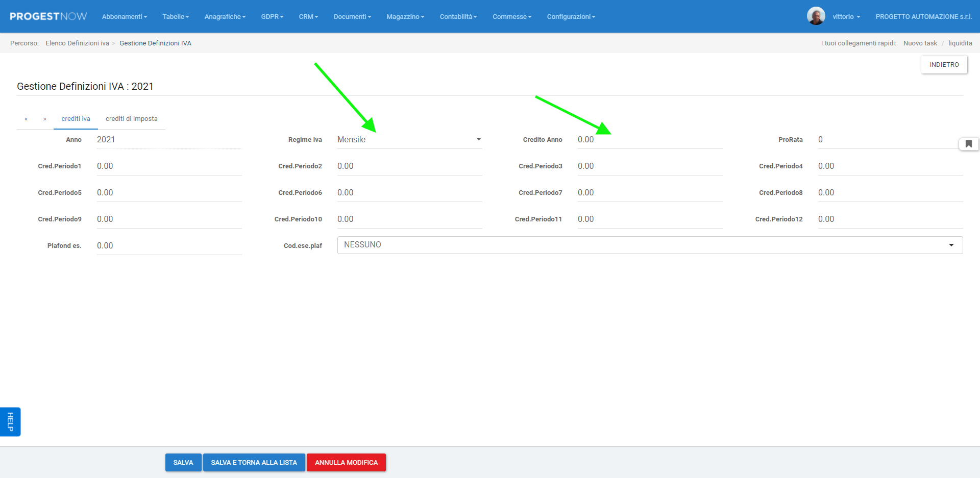Go to previous tab with « arrow

pyautogui.click(x=26, y=119)
